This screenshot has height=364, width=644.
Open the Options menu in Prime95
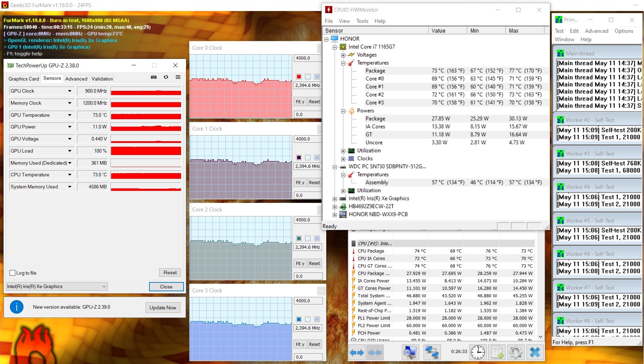point(624,31)
